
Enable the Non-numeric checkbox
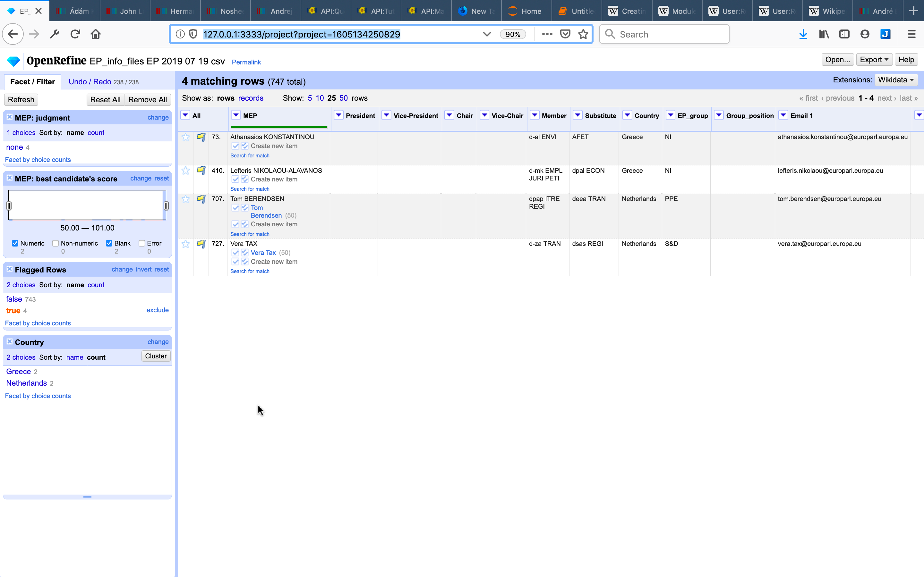coord(56,244)
